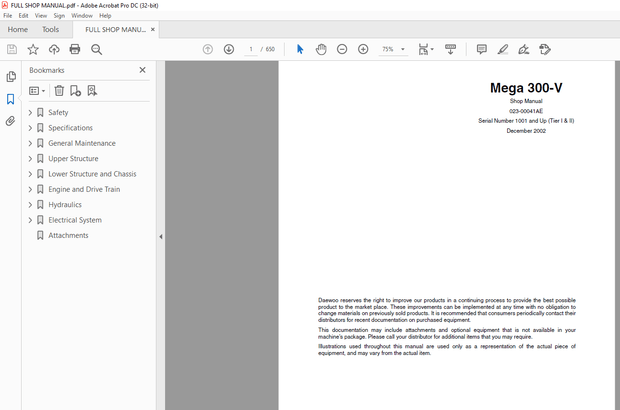Click the Mega 300-V title text
This screenshot has height=410, width=620.
(526, 88)
